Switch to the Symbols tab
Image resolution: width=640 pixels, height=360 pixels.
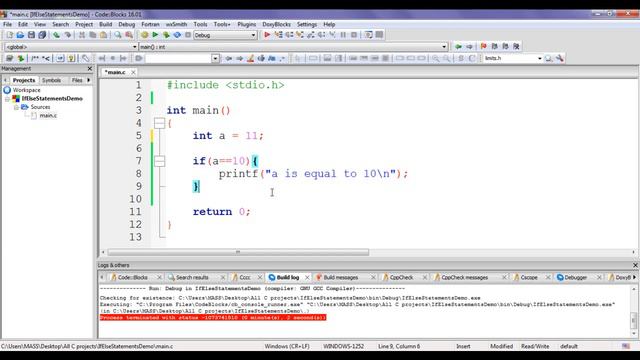click(x=51, y=80)
